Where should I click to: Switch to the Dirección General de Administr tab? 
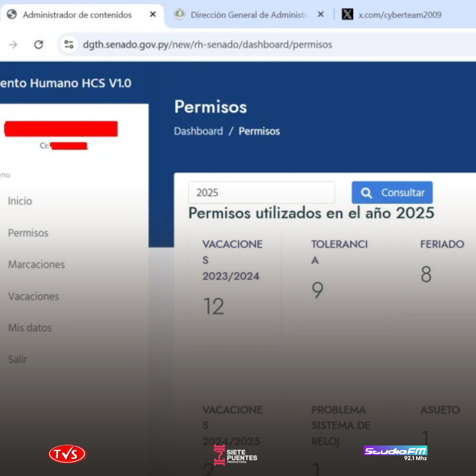[249, 15]
